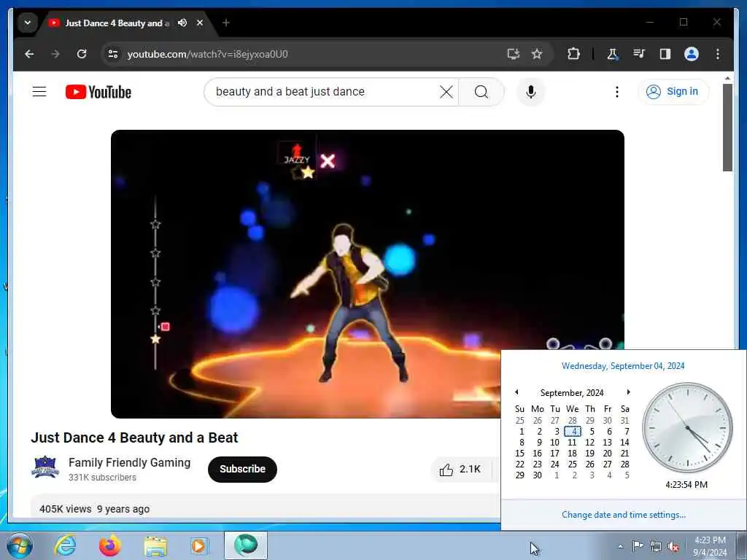Screen dimensions: 747x560
Task: Open the muted volume tray icon
Action: coord(673,546)
